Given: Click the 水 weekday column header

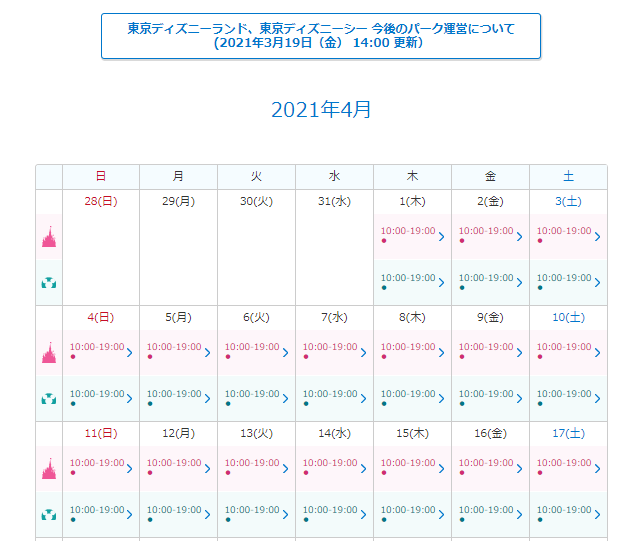Looking at the screenshot, I should coord(334,176).
